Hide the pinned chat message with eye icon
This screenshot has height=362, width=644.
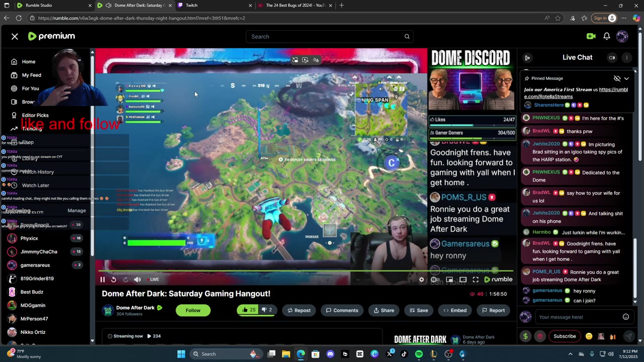[x=617, y=78]
